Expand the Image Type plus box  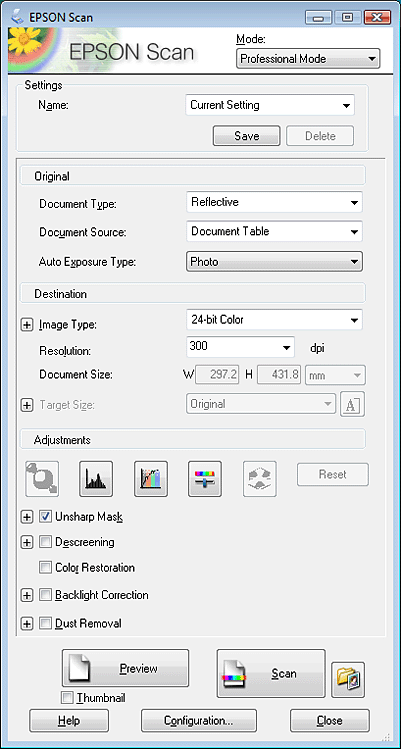pos(27,325)
